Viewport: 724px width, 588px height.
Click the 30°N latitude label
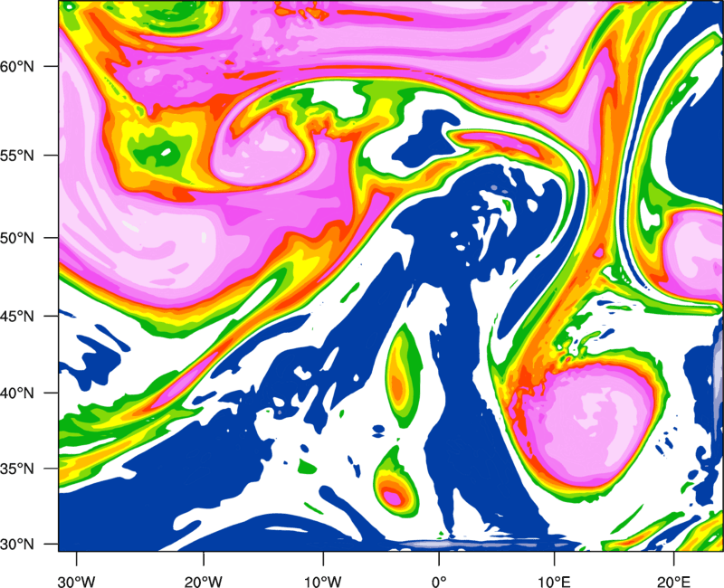(x=17, y=545)
